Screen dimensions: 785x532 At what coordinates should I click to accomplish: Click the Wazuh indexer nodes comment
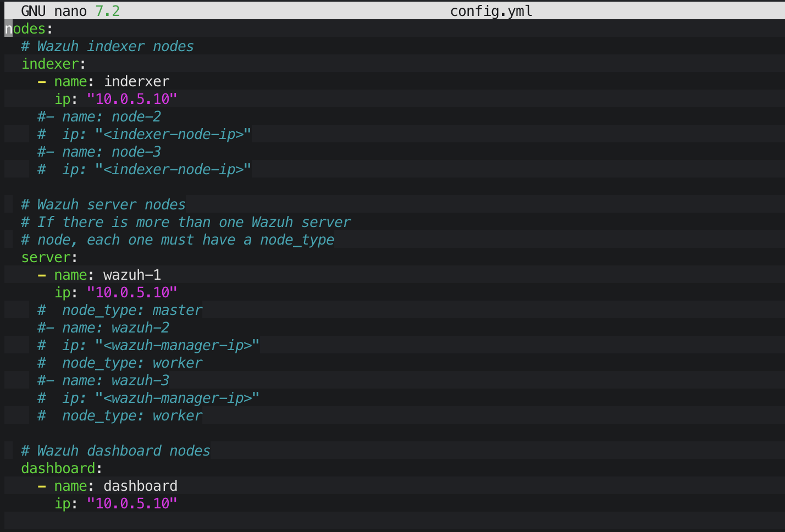[x=107, y=46]
